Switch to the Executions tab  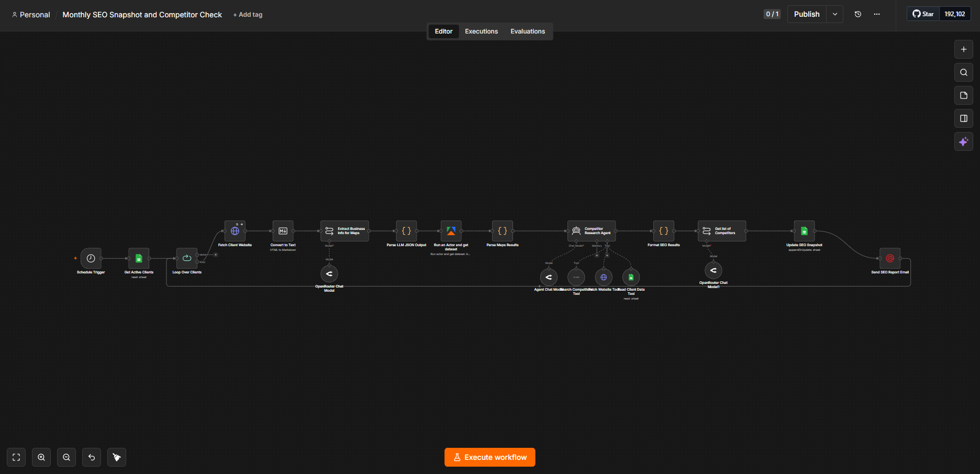click(482, 31)
